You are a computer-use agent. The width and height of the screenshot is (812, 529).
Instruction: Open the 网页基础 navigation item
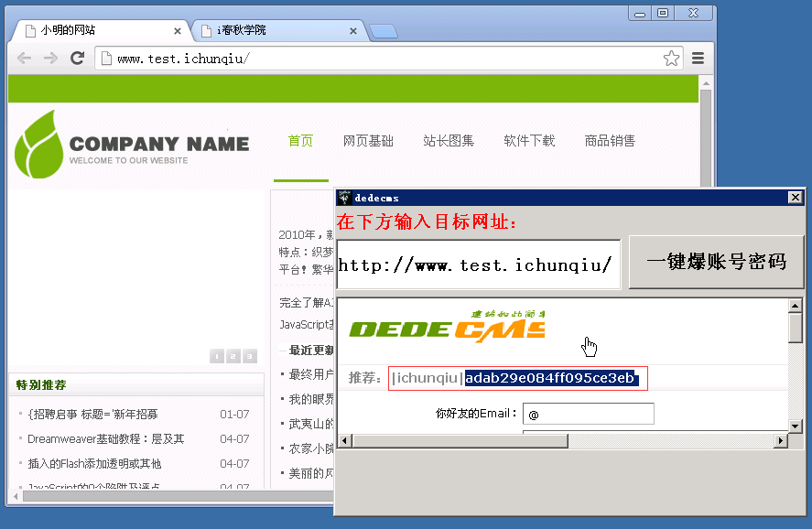click(368, 141)
